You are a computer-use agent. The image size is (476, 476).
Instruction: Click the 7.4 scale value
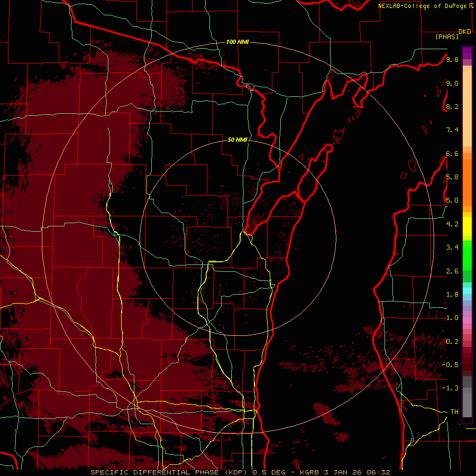(x=452, y=130)
